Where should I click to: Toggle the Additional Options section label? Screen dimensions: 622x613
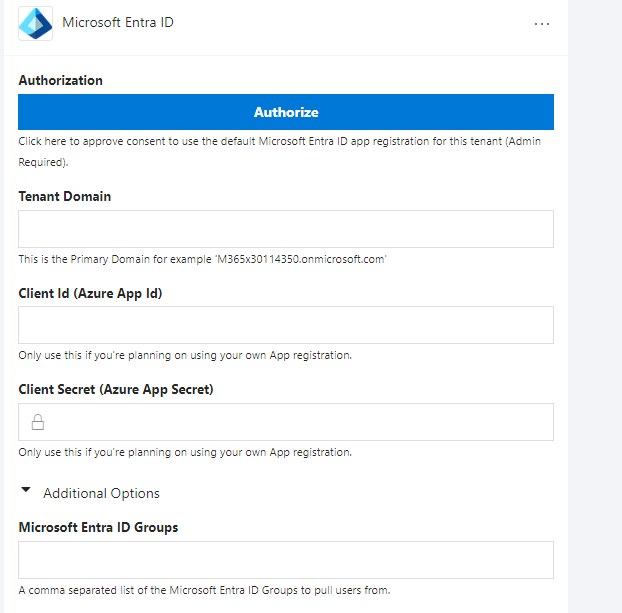pos(101,493)
